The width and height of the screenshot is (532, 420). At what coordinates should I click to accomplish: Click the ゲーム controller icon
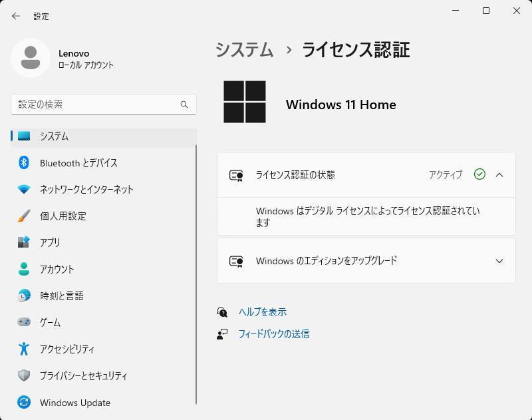click(x=24, y=321)
